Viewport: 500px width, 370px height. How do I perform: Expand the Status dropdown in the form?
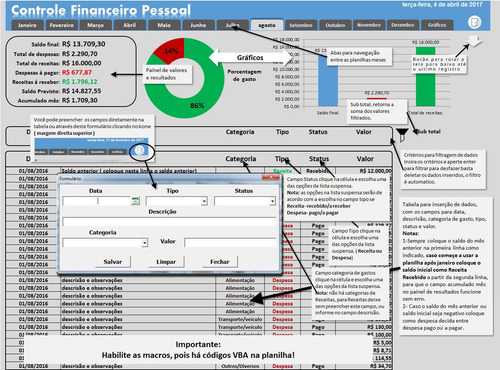tap(272, 201)
